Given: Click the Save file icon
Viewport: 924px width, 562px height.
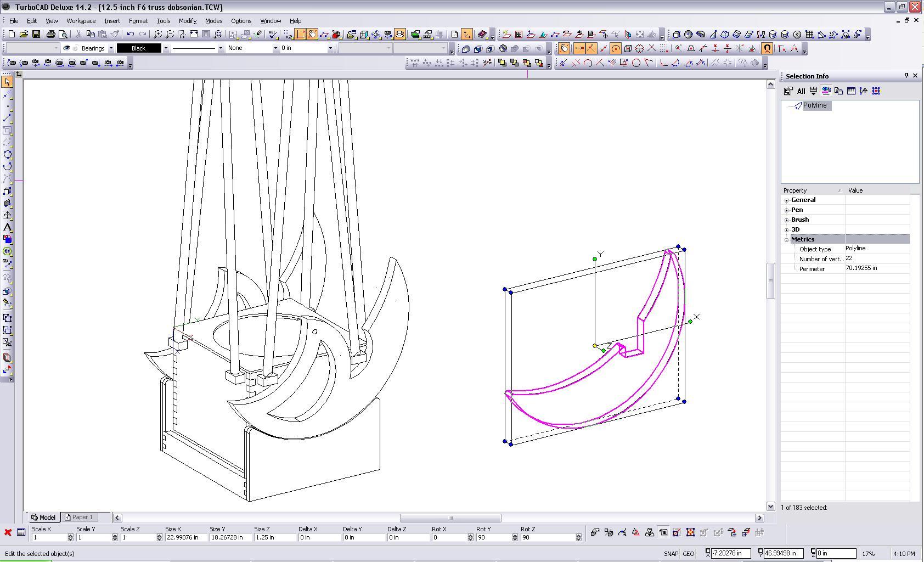Looking at the screenshot, I should tap(36, 34).
